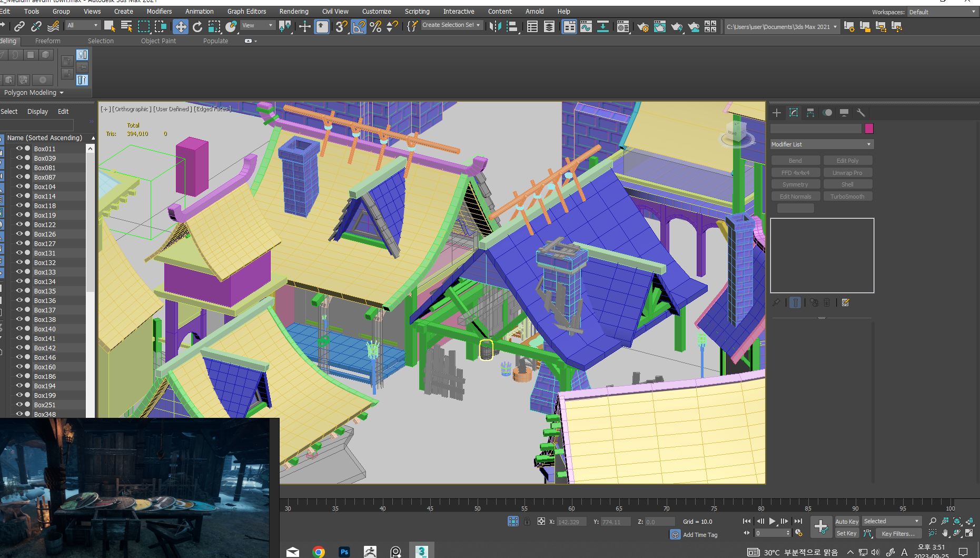Select the Move tool in the main toolbar
The image size is (980, 558).
pos(181,27)
